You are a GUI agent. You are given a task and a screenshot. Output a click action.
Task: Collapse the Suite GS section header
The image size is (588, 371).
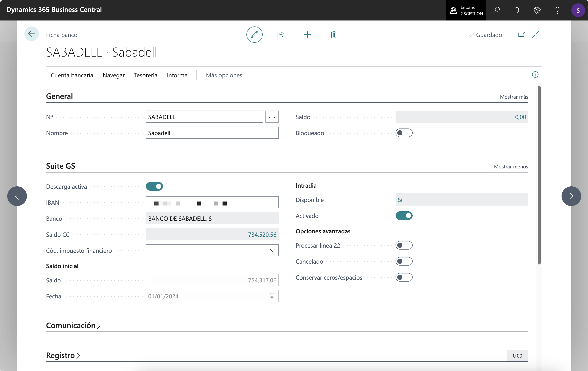pyautogui.click(x=61, y=166)
